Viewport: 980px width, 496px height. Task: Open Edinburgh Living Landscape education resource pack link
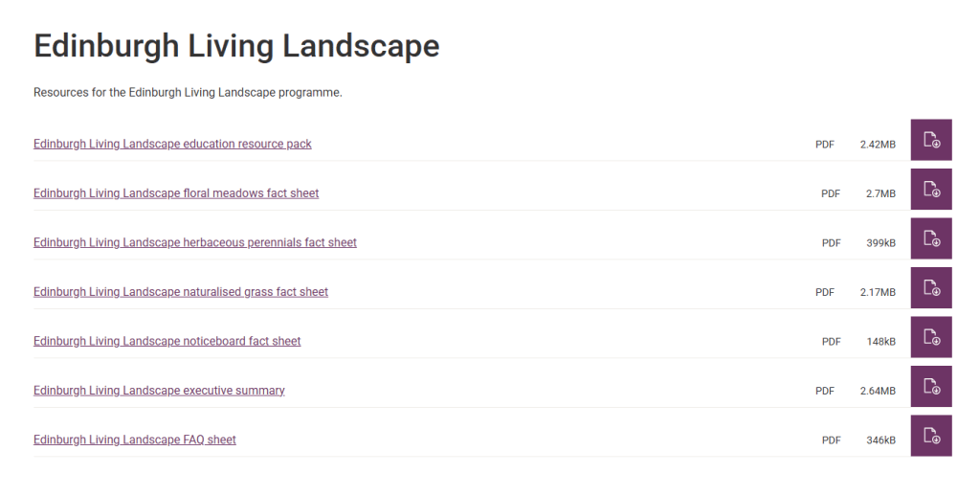point(172,144)
